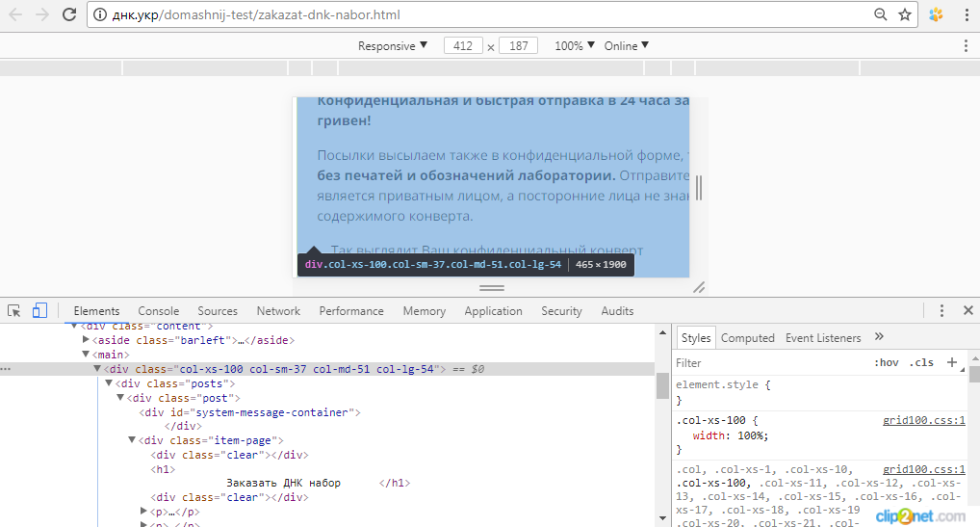
Task: View site info icon in address bar
Action: click(x=100, y=14)
